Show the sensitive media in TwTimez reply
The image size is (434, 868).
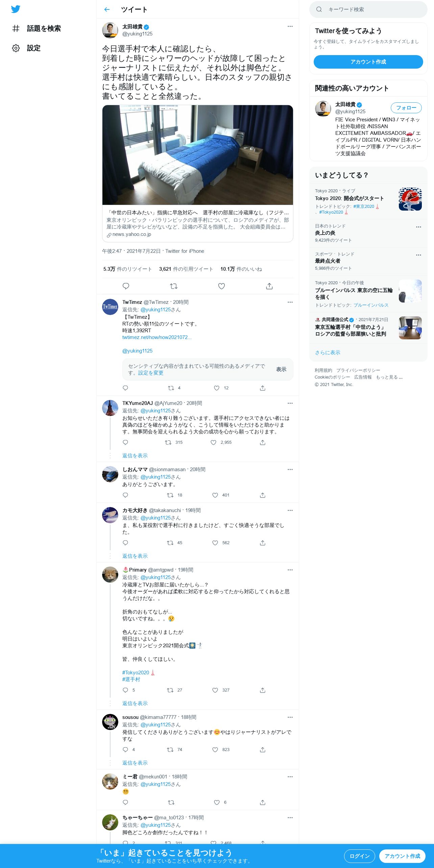click(281, 369)
